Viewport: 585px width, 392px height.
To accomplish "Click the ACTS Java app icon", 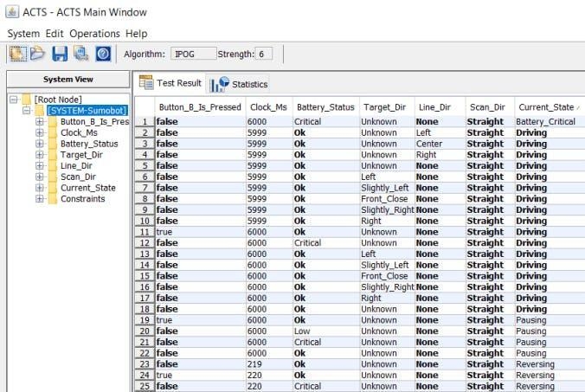I will (12, 11).
